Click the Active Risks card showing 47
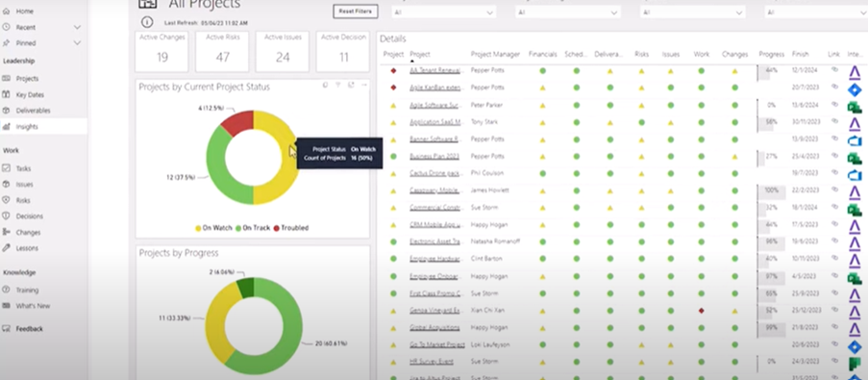Screen dimensions: 868x380 point(222,52)
